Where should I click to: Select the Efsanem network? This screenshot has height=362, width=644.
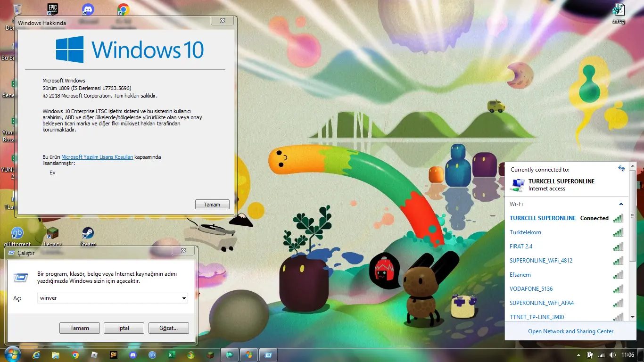pos(567,275)
